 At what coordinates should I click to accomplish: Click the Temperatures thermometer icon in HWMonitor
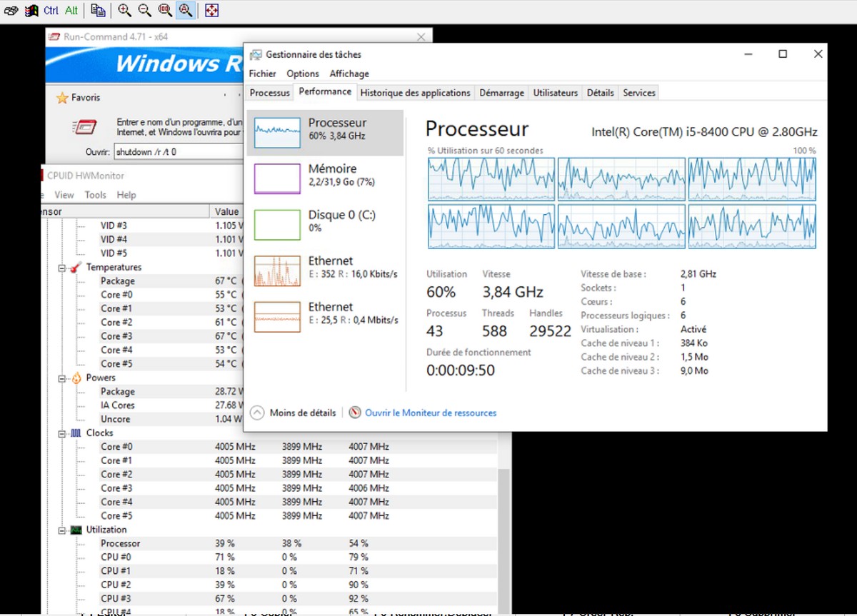pos(76,267)
